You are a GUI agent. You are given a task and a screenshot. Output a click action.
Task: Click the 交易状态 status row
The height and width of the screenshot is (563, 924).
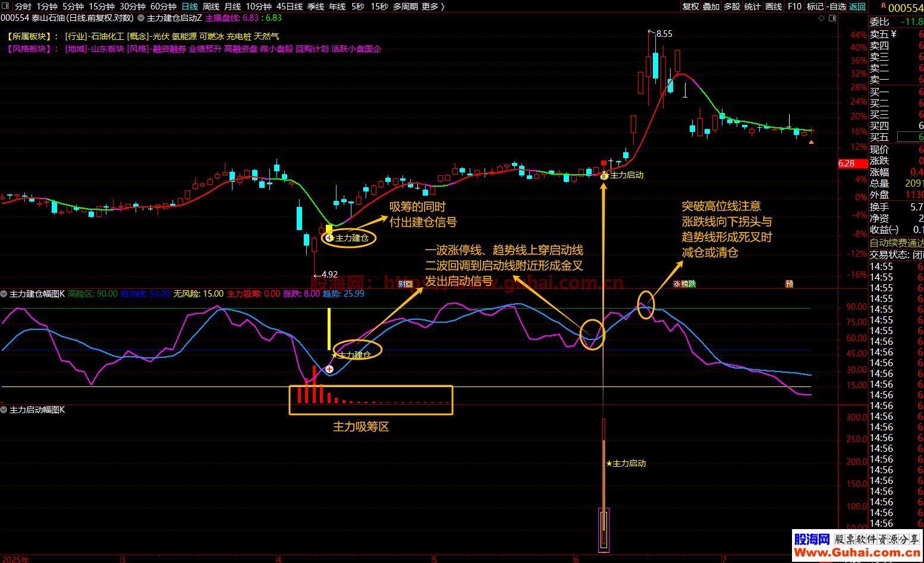pos(897,254)
